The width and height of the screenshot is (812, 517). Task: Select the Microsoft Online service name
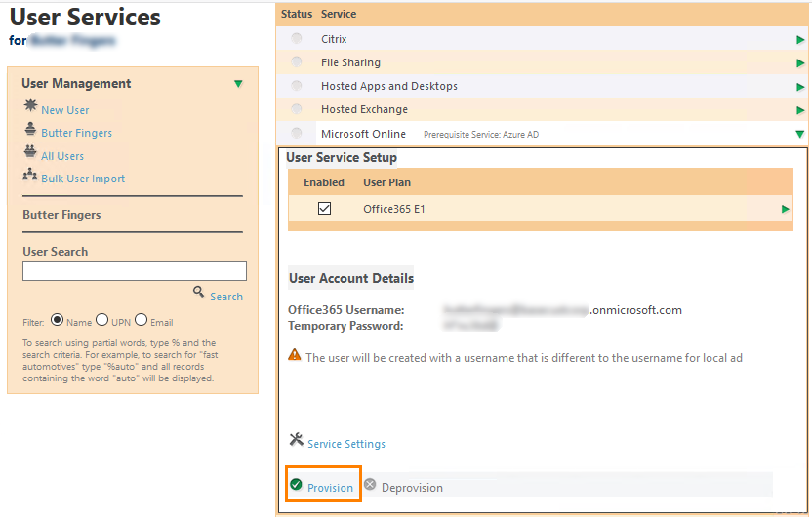(x=363, y=134)
